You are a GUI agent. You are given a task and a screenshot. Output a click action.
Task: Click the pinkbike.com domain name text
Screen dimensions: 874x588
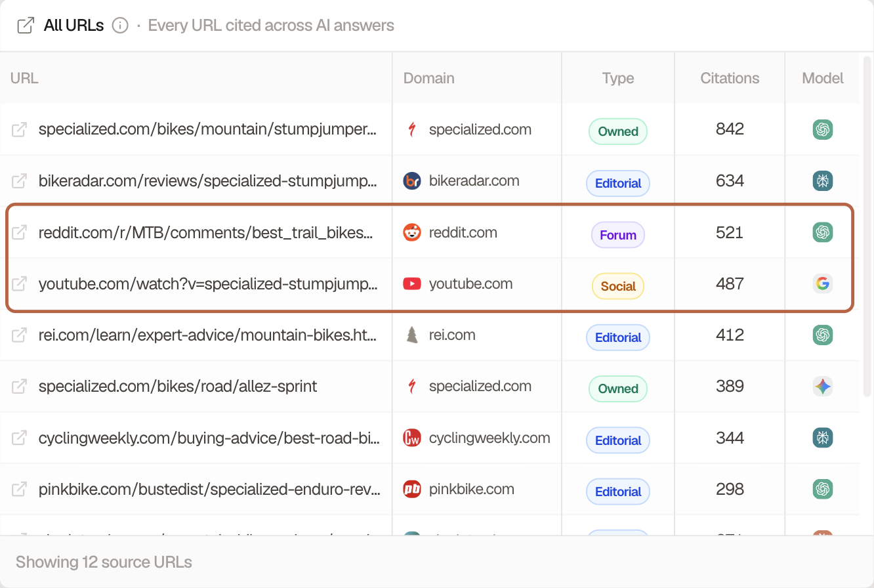point(471,489)
